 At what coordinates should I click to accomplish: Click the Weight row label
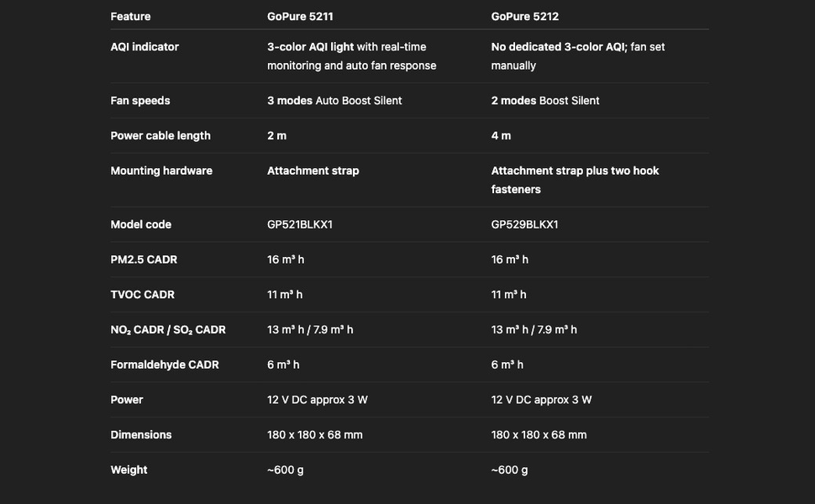pos(129,470)
